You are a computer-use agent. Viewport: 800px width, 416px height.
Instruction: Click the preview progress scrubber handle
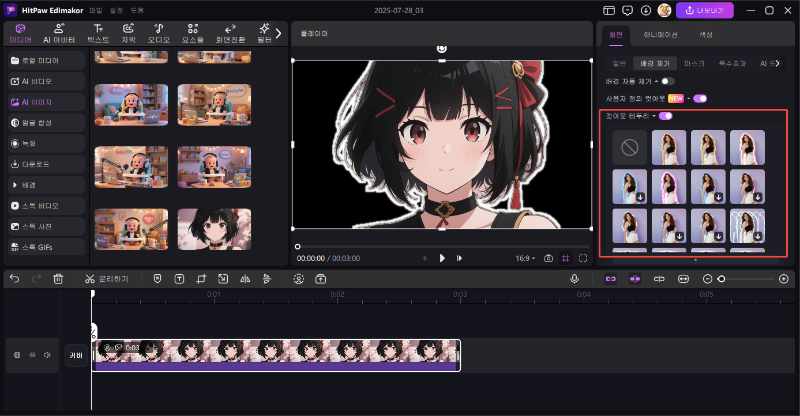[x=297, y=247]
